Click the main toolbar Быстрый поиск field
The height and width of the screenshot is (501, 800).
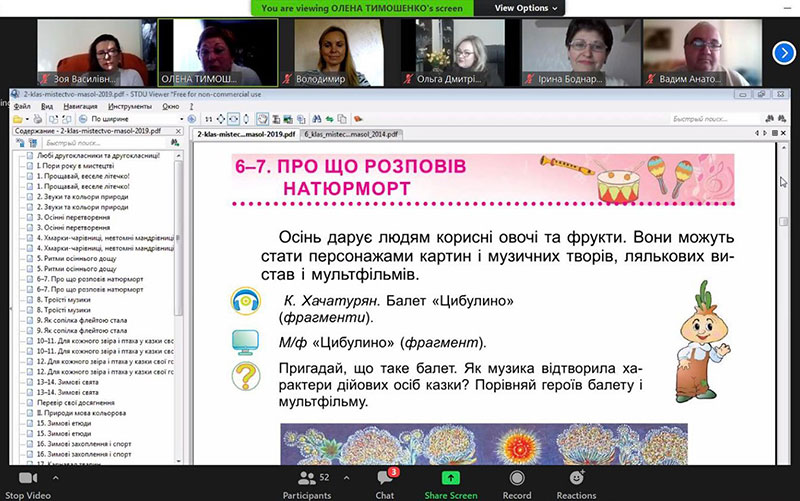coord(716,119)
